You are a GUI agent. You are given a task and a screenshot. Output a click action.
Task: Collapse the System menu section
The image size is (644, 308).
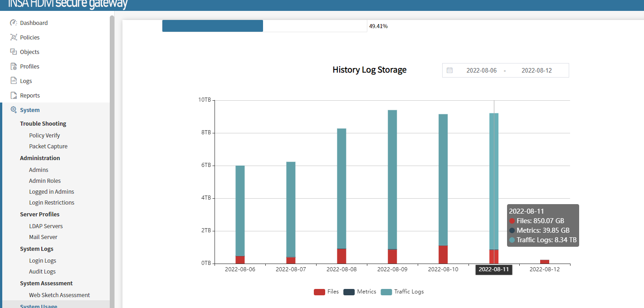(x=29, y=110)
